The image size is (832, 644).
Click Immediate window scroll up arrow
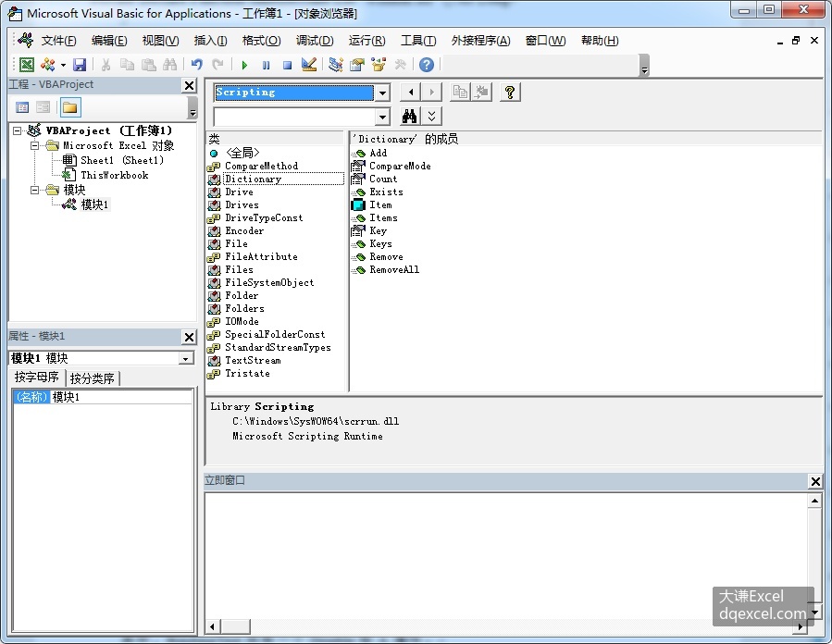tap(814, 501)
